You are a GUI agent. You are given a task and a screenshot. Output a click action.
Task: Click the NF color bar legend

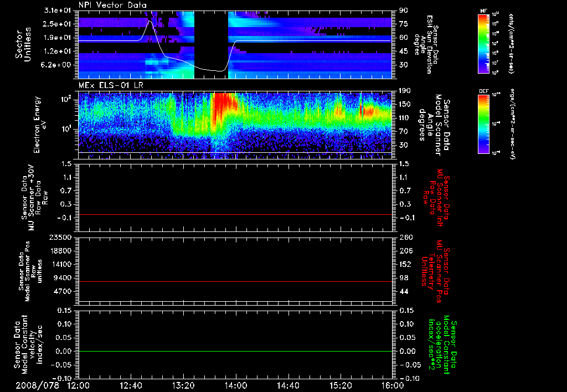pyautogui.click(x=483, y=43)
